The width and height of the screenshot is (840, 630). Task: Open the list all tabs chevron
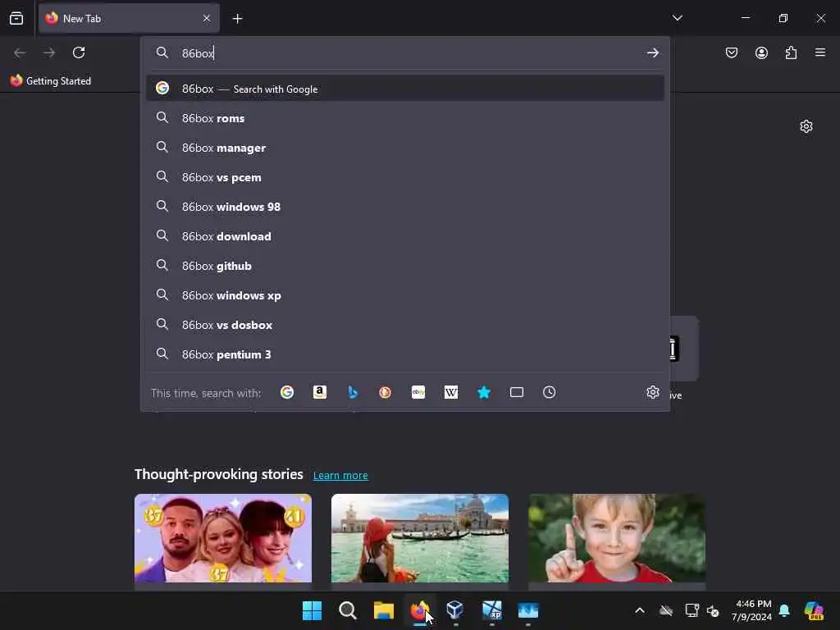(677, 18)
